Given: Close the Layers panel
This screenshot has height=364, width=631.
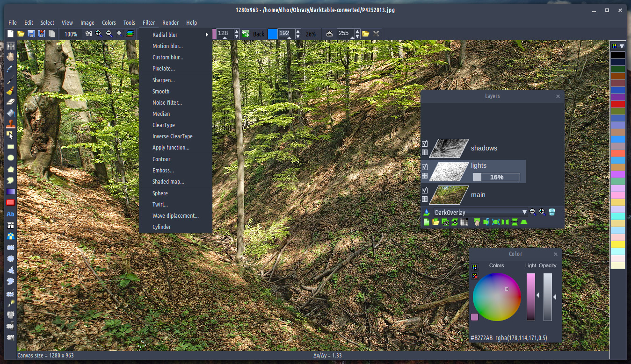Looking at the screenshot, I should (558, 96).
